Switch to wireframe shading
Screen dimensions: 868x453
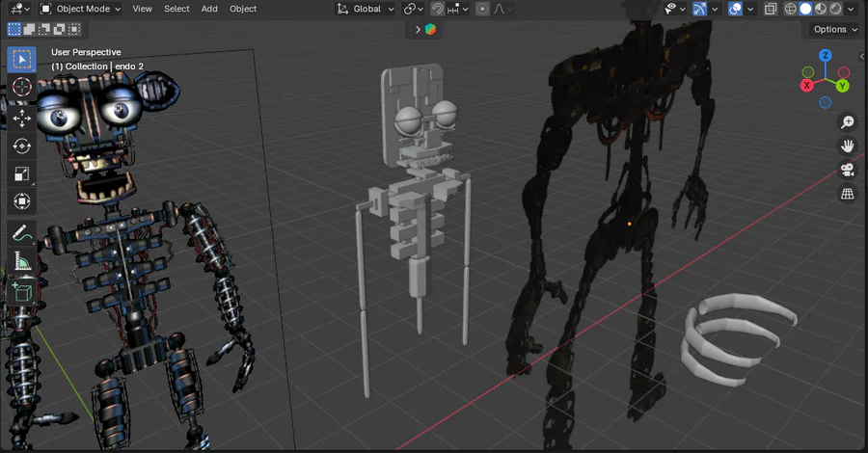(x=791, y=9)
